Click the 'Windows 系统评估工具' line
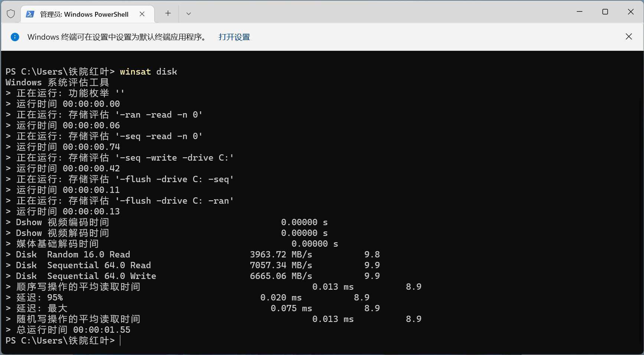644x355 pixels. [57, 82]
